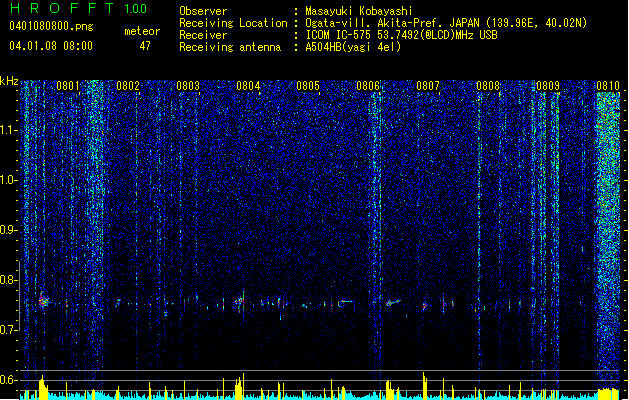629x400 pixels.
Task: Click the meteor label
Action: [x=142, y=31]
